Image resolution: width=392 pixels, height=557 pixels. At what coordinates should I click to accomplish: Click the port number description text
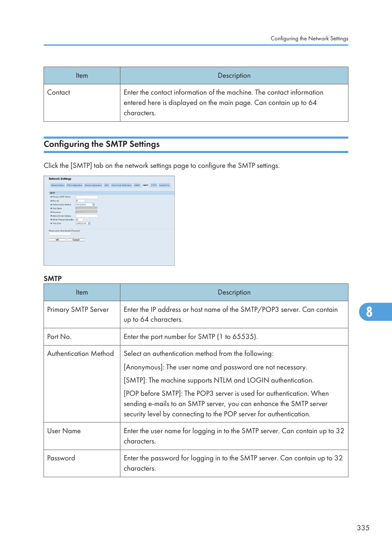click(x=191, y=337)
